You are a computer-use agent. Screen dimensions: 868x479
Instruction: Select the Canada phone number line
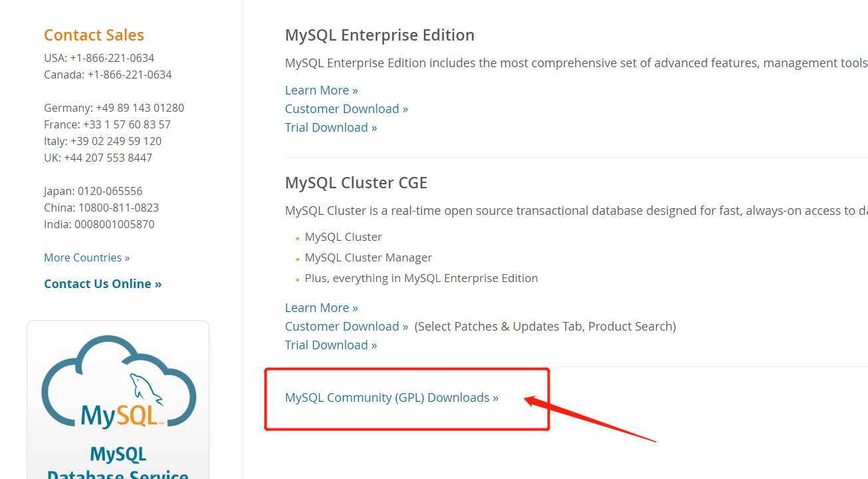click(108, 75)
